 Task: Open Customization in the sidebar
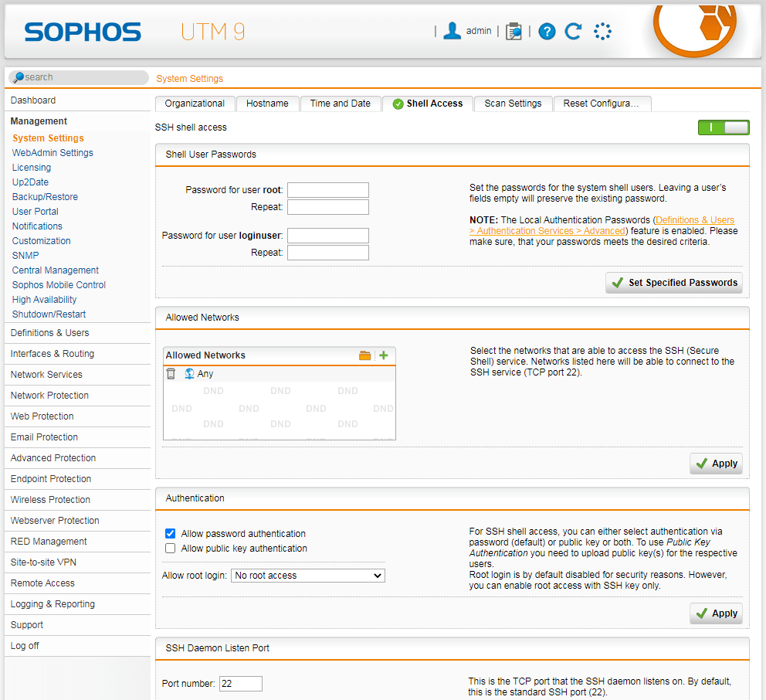pyautogui.click(x=42, y=241)
